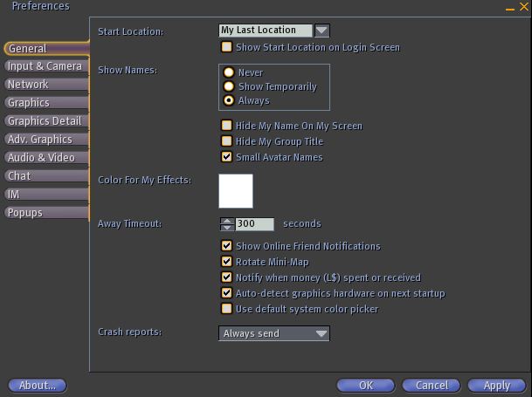
Task: Open the Start Location dropdown arrow
Action: pos(321,31)
